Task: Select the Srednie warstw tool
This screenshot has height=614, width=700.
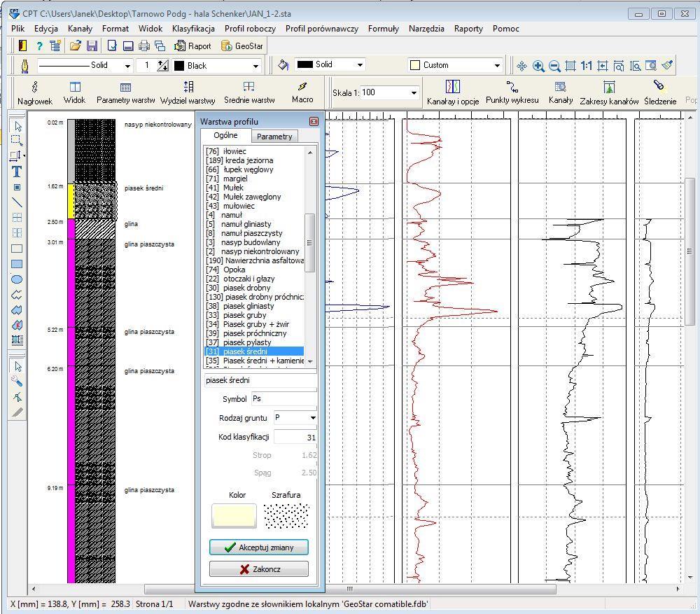Action: click(x=249, y=93)
